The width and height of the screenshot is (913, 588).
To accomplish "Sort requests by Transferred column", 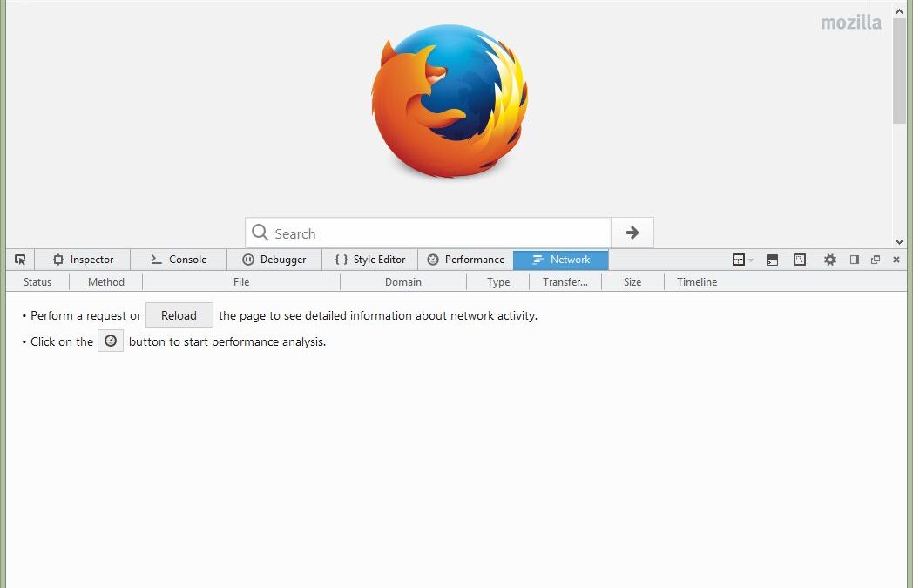I will 565,281.
